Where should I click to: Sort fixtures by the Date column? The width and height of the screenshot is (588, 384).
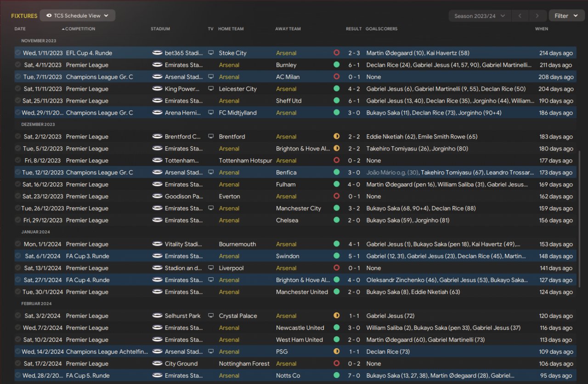tap(20, 29)
